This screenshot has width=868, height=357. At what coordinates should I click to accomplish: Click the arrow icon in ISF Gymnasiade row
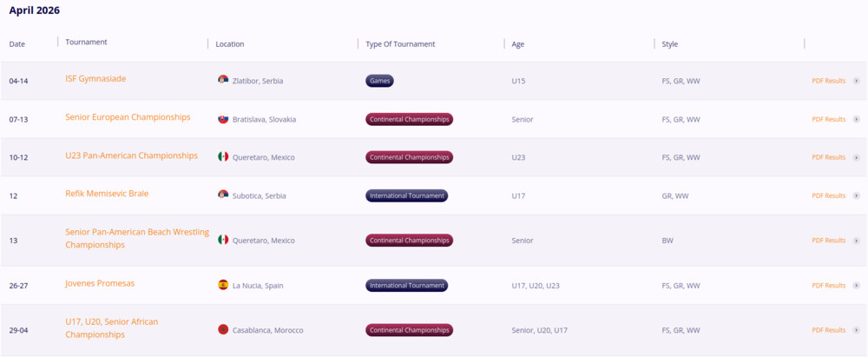[857, 81]
